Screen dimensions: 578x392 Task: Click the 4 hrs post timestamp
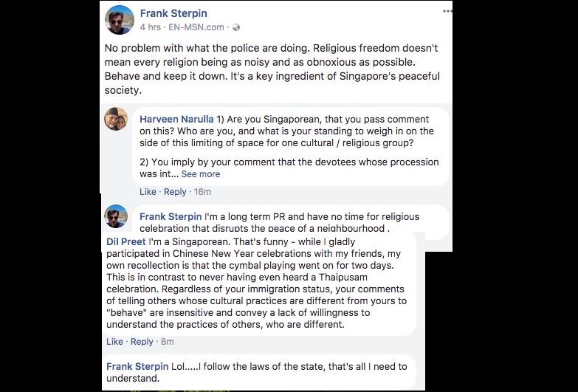pyautogui.click(x=151, y=27)
